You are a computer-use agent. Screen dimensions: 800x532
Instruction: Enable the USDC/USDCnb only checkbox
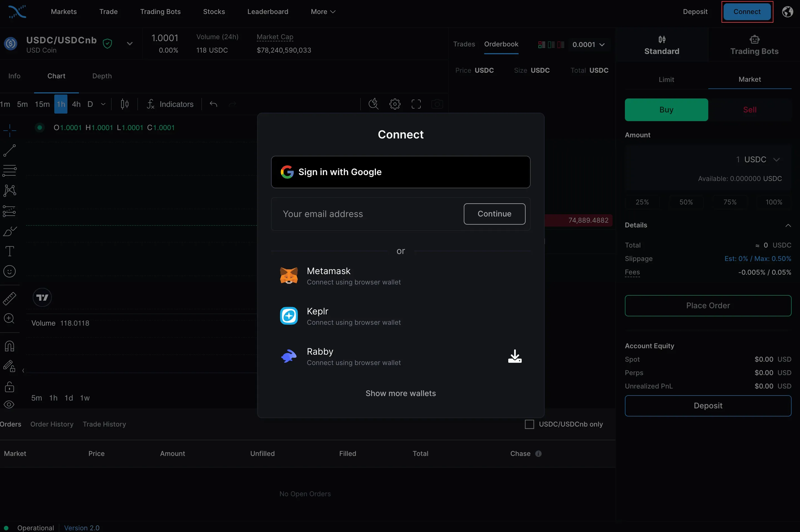coord(529,424)
